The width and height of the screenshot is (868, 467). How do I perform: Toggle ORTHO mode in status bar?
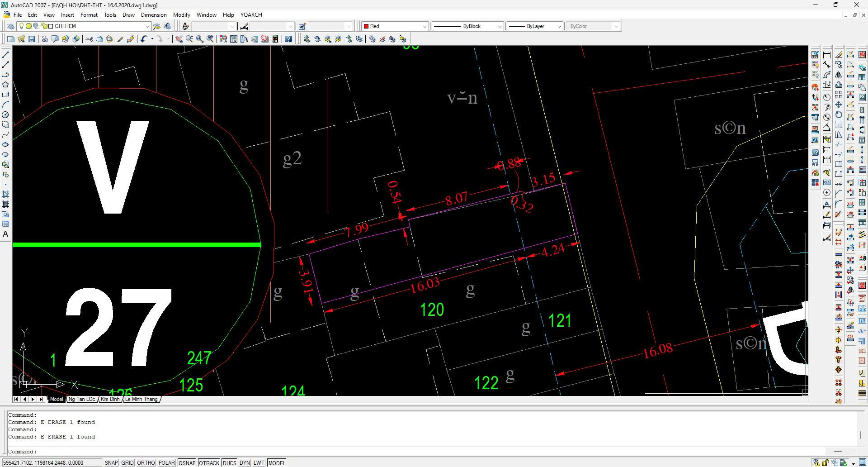[146, 463]
